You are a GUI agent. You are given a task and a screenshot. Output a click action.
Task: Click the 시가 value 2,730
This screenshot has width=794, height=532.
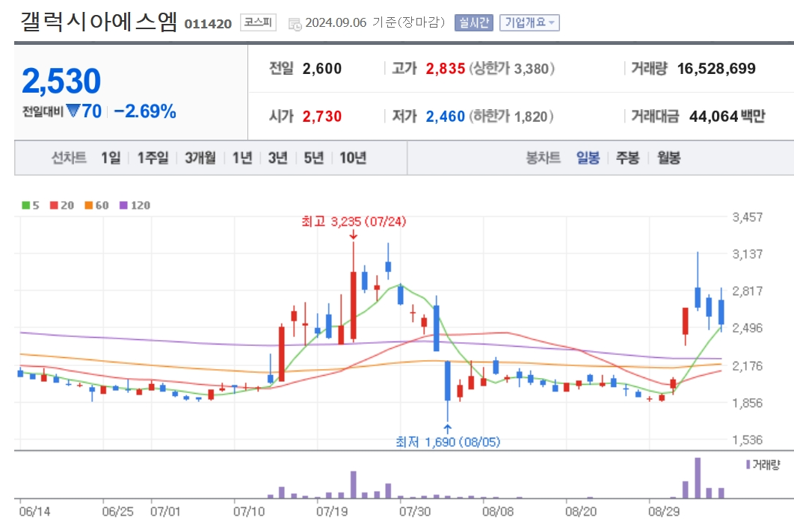tap(322, 117)
